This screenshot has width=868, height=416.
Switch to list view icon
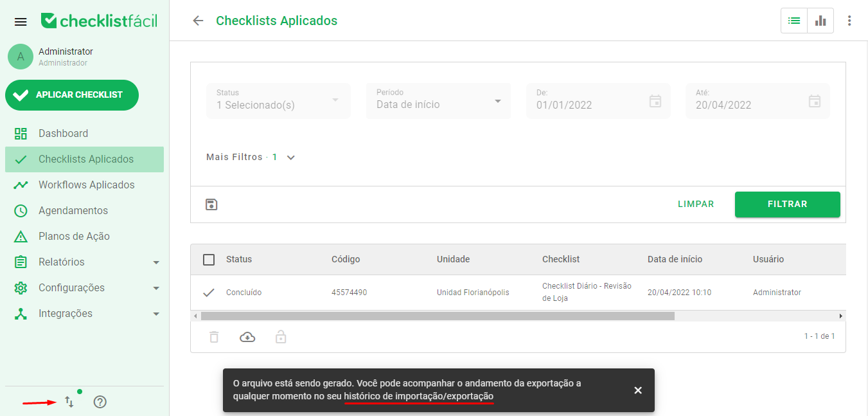tap(794, 21)
